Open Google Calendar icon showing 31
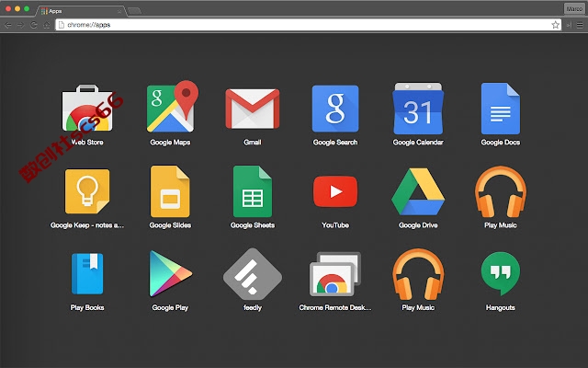This screenshot has height=368, width=588. click(x=418, y=109)
